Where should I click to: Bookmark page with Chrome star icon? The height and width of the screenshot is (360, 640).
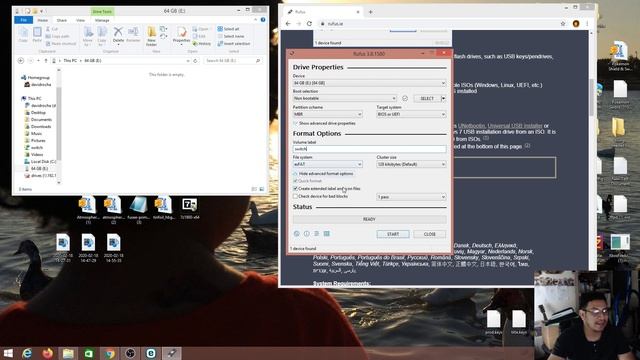pos(563,24)
